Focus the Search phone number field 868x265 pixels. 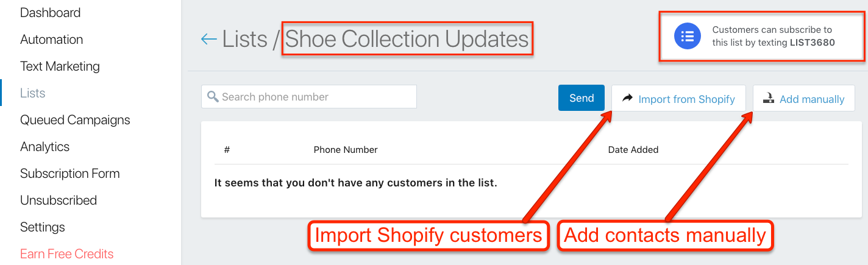pyautogui.click(x=309, y=97)
